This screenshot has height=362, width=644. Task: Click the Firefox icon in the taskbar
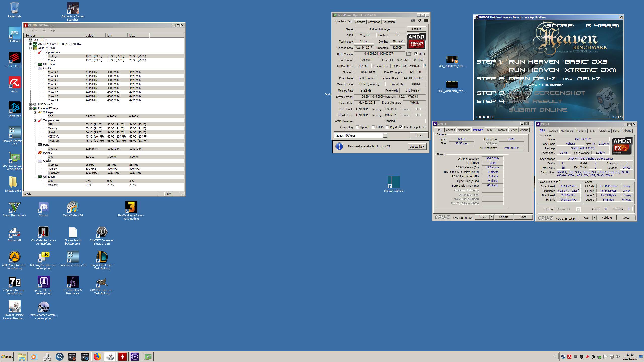click(97, 356)
